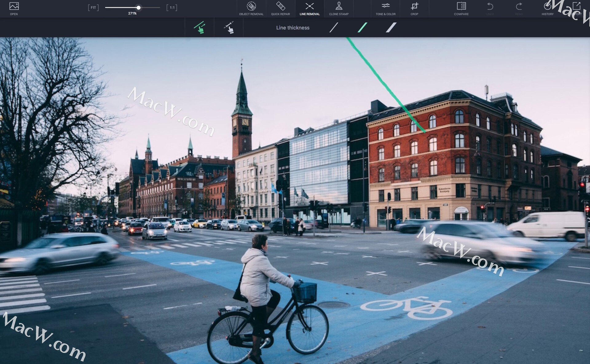
Task: Click the Open image menu item
Action: (x=14, y=8)
